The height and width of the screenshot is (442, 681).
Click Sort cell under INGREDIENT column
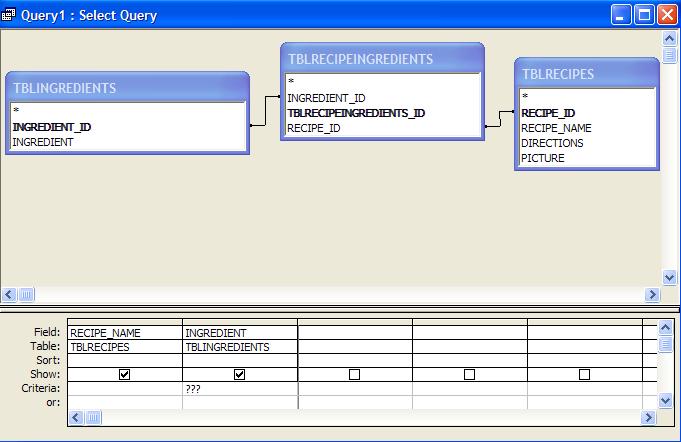[240, 360]
